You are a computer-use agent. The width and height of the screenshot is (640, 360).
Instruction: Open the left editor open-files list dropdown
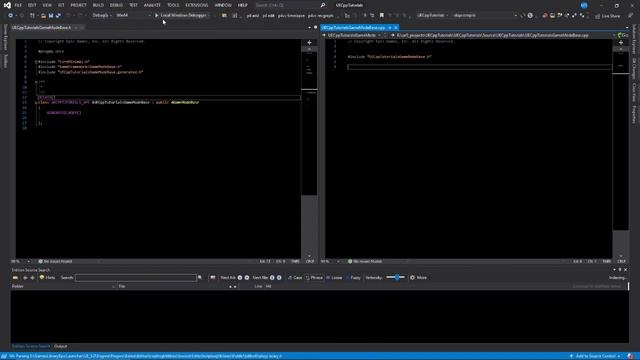coord(309,27)
